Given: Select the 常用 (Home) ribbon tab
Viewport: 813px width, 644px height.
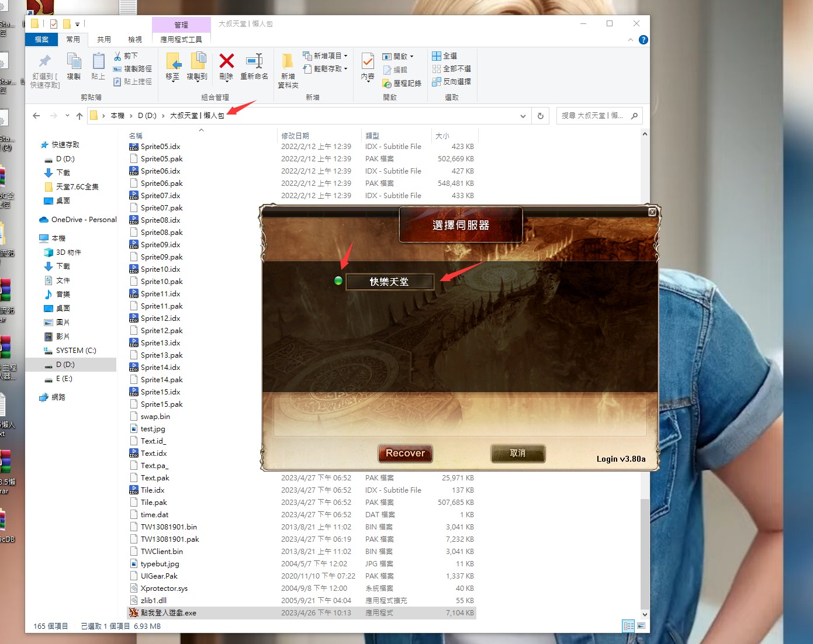Looking at the screenshot, I should pyautogui.click(x=73, y=40).
